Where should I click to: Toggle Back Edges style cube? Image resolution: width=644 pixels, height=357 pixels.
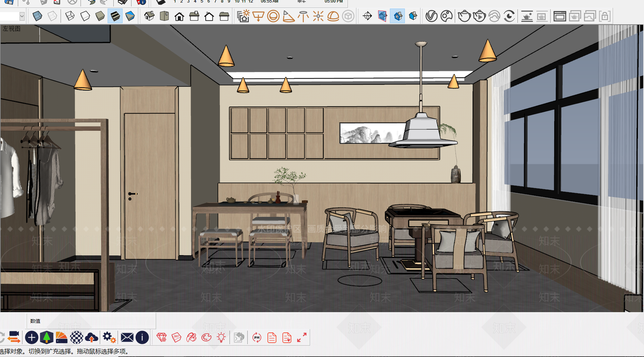click(x=52, y=16)
